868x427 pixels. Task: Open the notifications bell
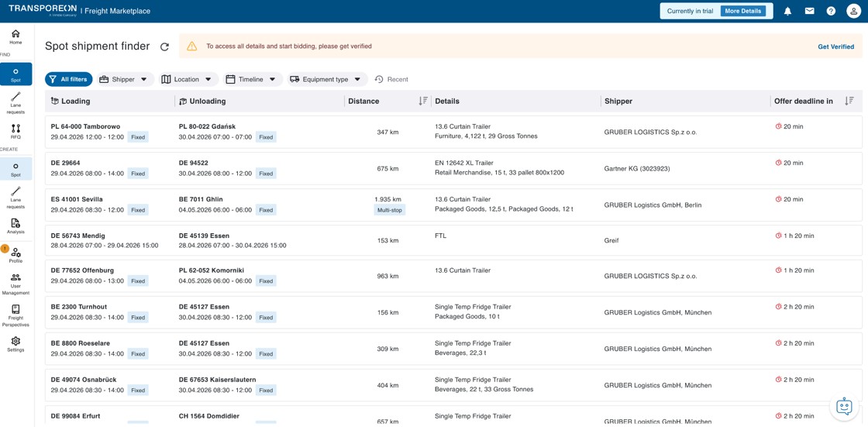point(787,11)
